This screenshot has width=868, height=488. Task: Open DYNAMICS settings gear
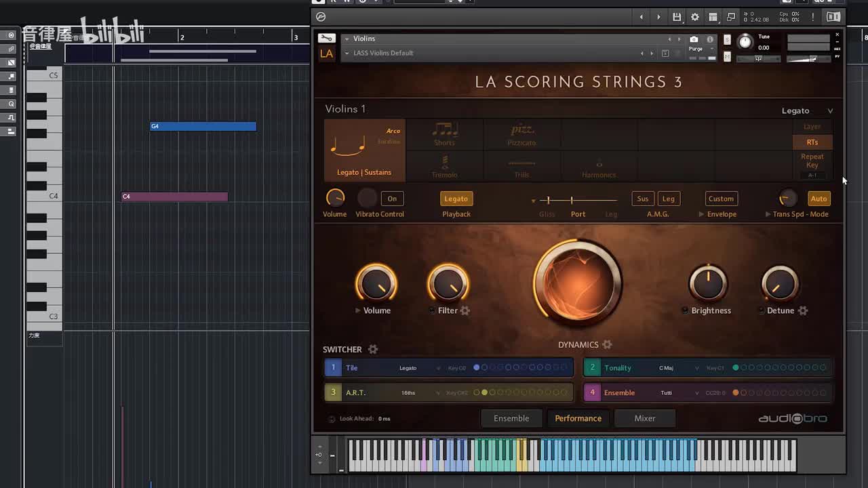pos(607,345)
